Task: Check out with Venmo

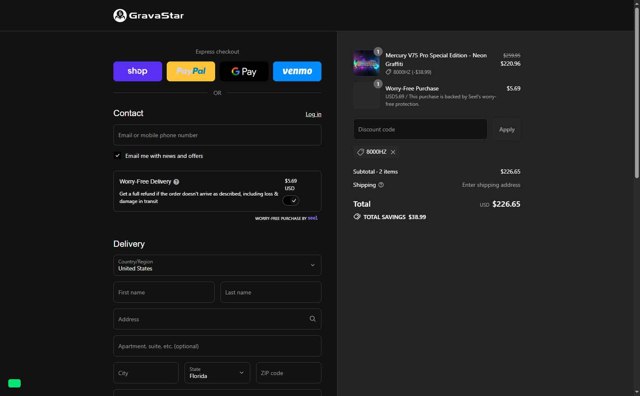Action: click(297, 71)
